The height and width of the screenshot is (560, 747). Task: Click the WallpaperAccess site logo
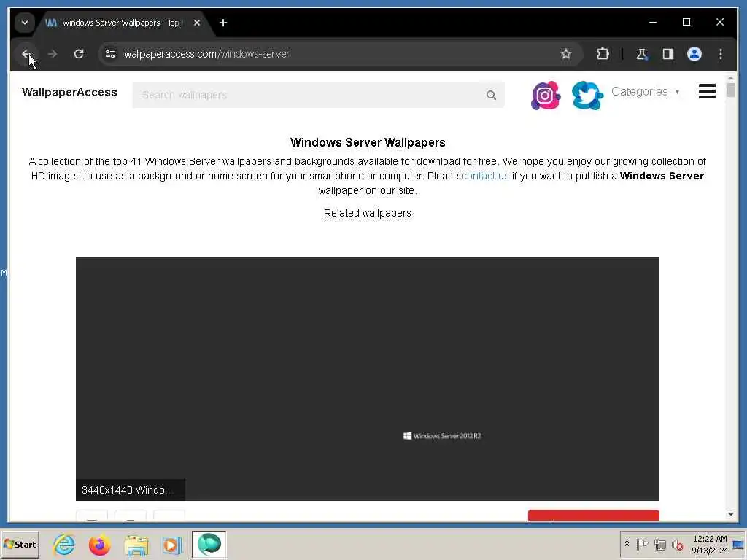click(69, 92)
